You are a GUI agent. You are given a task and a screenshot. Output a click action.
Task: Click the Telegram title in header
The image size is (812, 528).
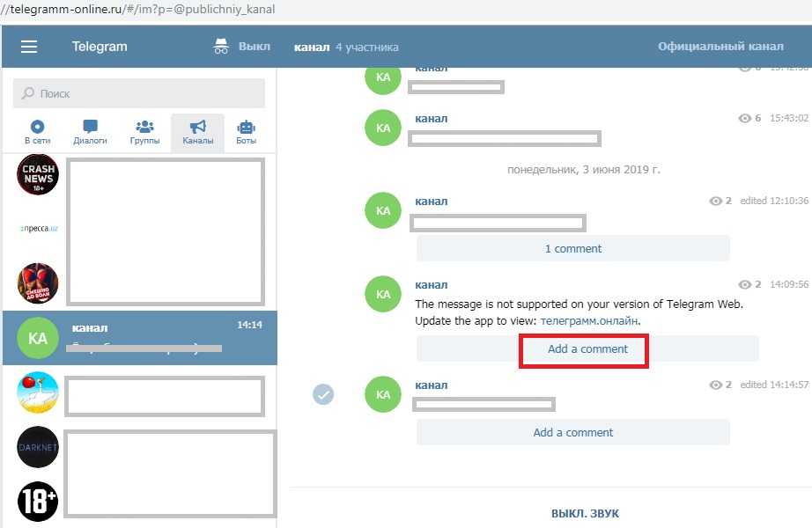click(100, 47)
